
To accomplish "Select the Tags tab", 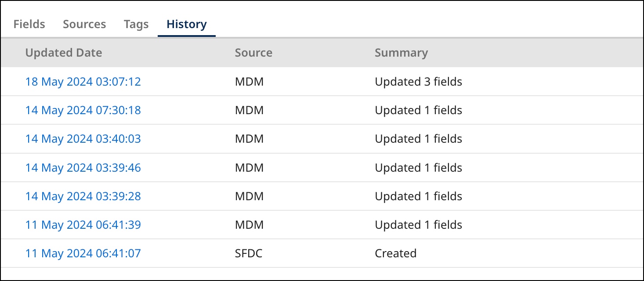I will click(136, 24).
